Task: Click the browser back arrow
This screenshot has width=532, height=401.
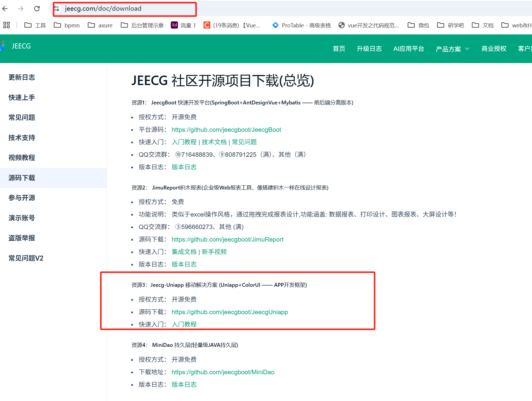Action: pos(5,9)
